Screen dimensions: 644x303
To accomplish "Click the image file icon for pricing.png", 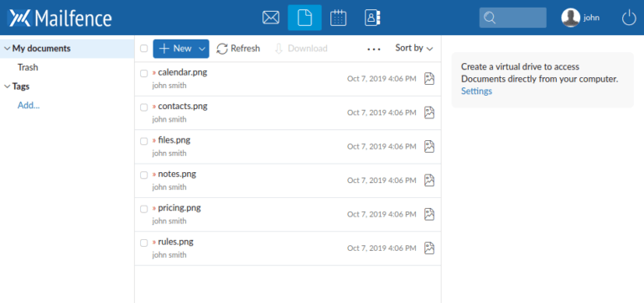I will [429, 214].
